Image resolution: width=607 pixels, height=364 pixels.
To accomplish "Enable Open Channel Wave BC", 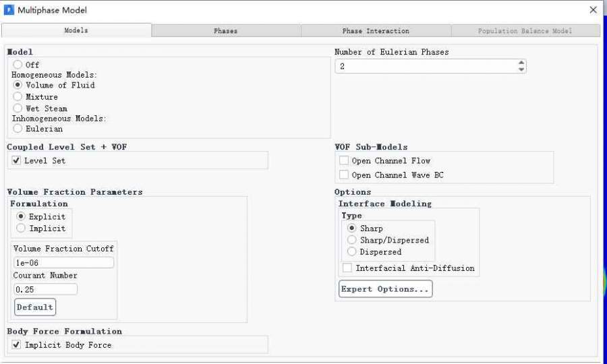I will 344,175.
